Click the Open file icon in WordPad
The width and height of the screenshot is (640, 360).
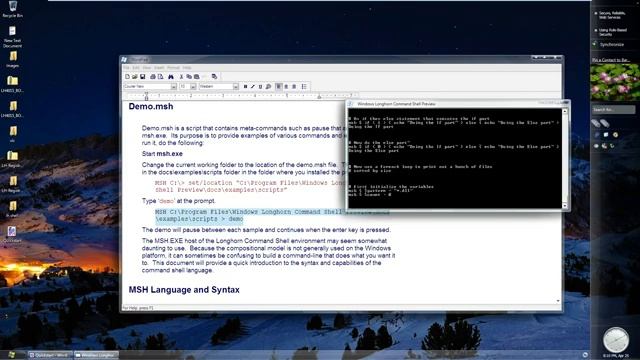135,77
